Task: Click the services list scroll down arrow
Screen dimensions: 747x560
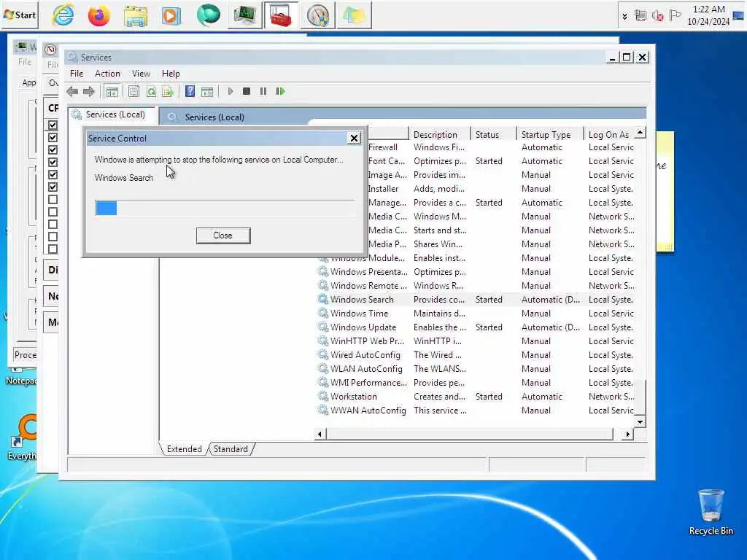Action: (640, 422)
